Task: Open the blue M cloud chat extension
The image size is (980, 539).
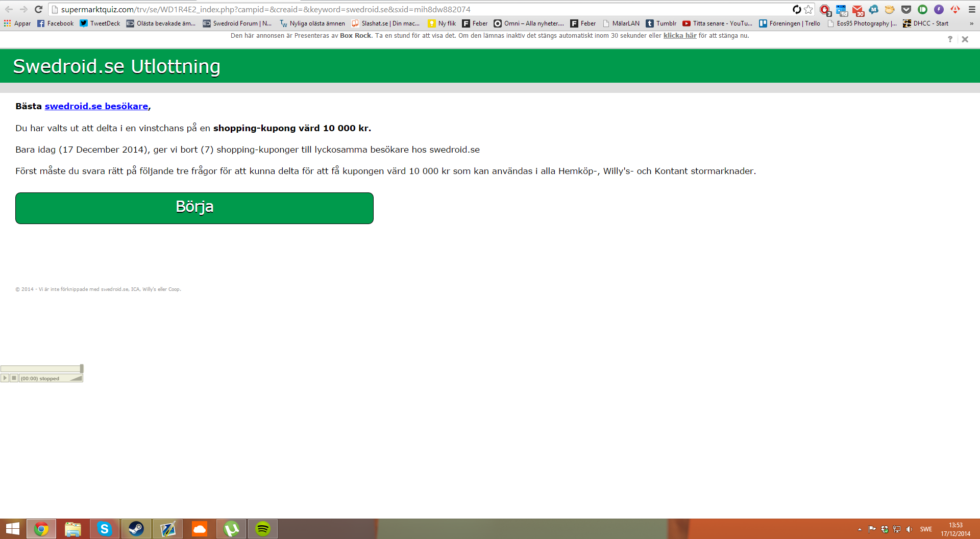Action: tap(874, 9)
